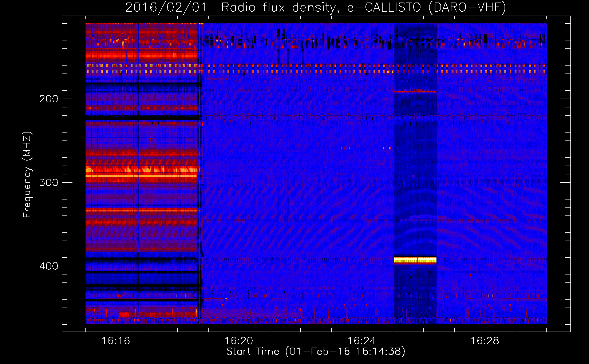Click the '16:20' time tick label
589x364 pixels.
(x=239, y=341)
